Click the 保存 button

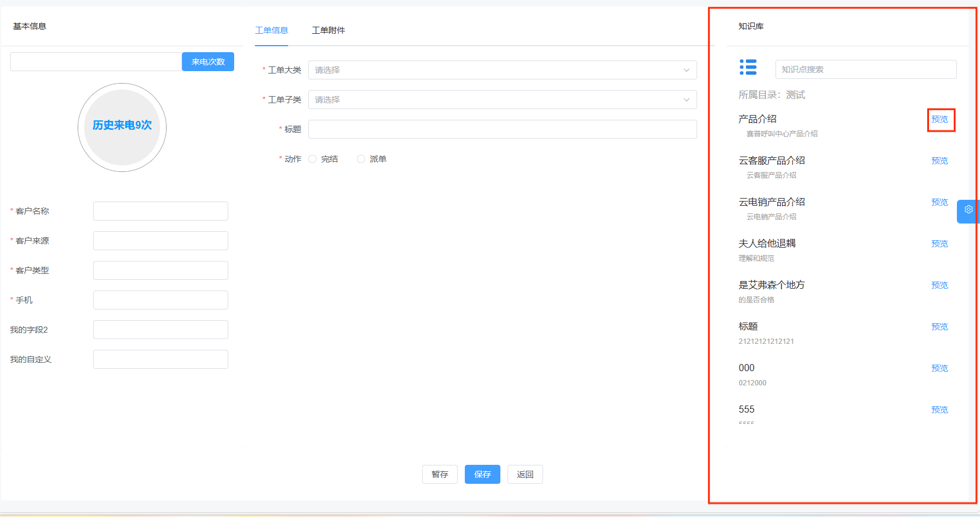[x=483, y=474]
